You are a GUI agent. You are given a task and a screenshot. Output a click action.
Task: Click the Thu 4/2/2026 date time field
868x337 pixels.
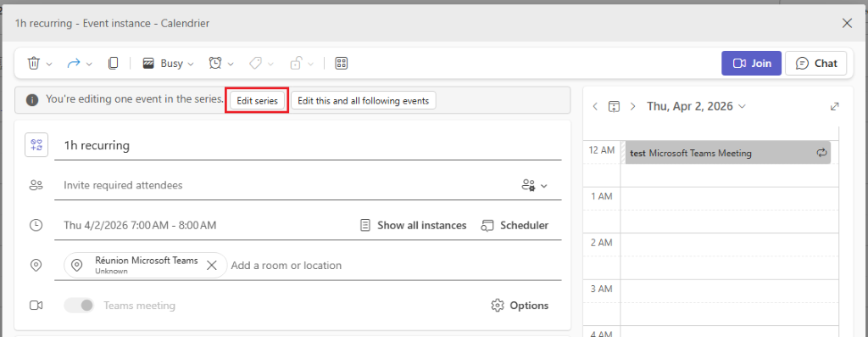[x=140, y=226]
